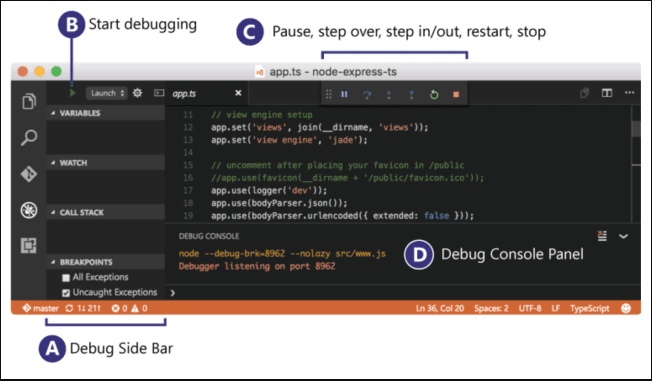This screenshot has width=652, height=381.
Task: Collapse the WATCH section
Action: tap(106, 163)
